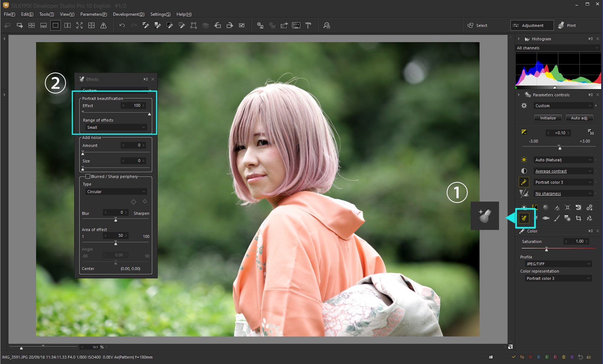Viewport: 603px width, 364px height.
Task: Click the tone curve icon in sub-controls
Action: (535, 207)
